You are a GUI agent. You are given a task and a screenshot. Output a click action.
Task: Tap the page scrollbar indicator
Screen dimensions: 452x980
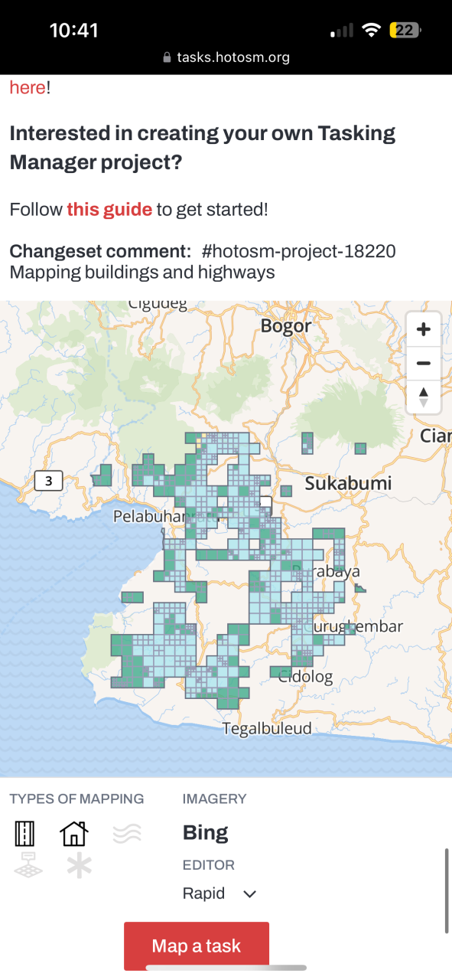447,890
